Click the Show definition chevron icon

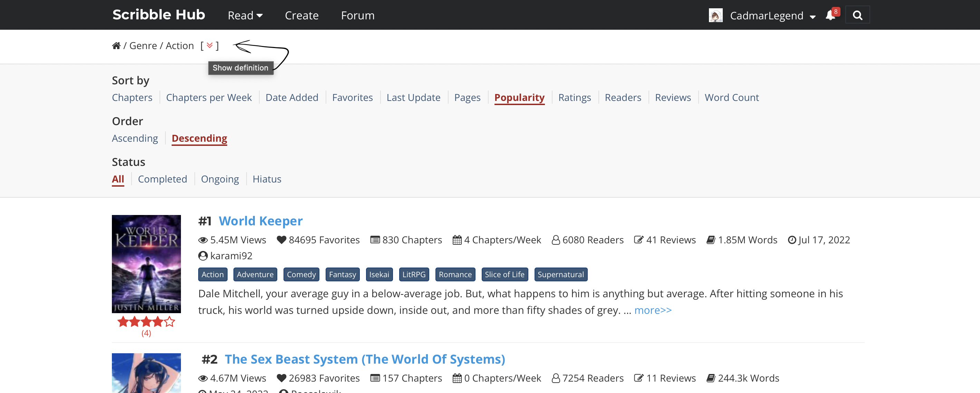tap(210, 45)
